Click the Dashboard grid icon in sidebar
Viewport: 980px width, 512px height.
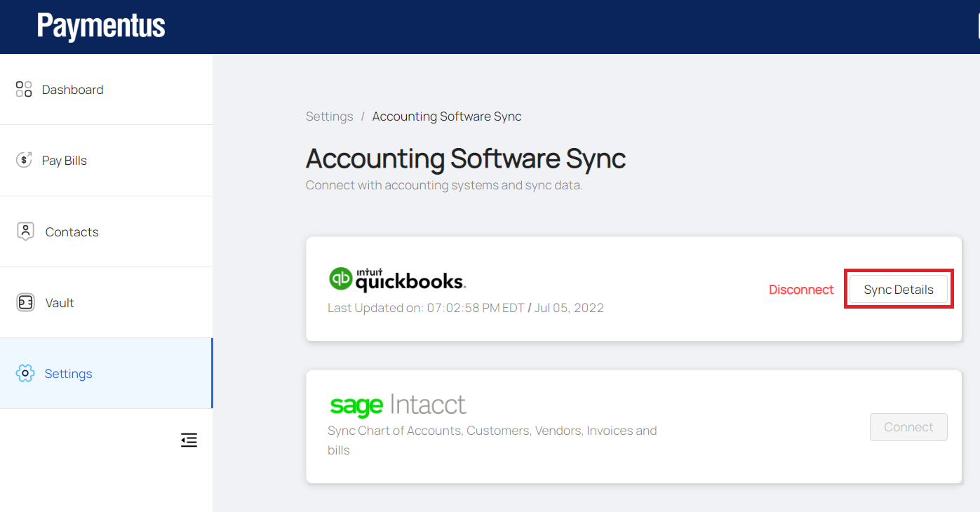[24, 89]
